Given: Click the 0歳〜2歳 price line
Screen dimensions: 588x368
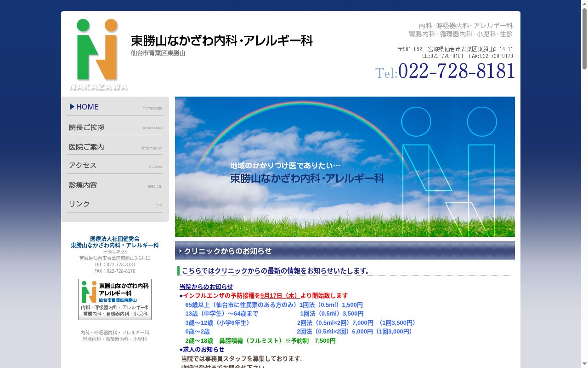Looking at the screenshot, I should [300, 331].
